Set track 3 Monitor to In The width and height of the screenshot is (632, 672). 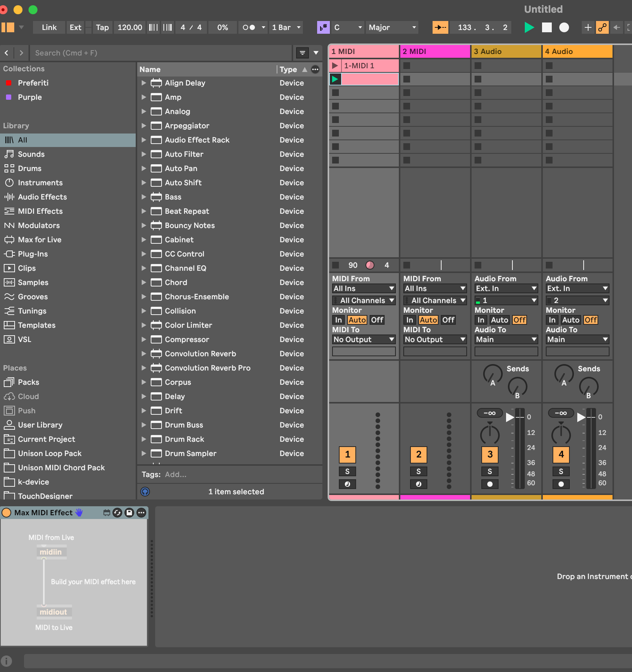pyautogui.click(x=481, y=320)
